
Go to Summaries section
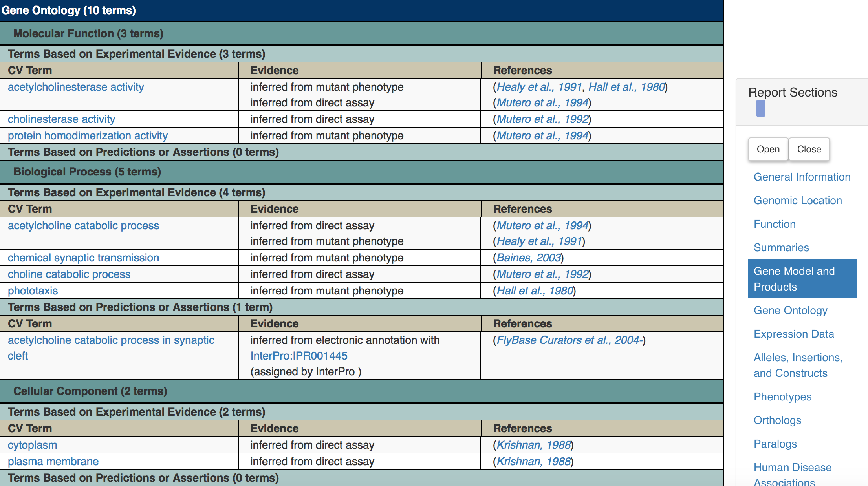(781, 247)
